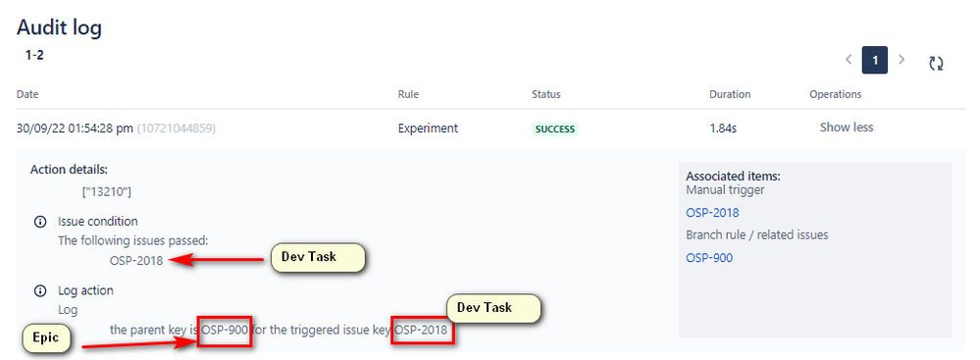Click the Rule column header
This screenshot has height=360, width=980.
408,94
